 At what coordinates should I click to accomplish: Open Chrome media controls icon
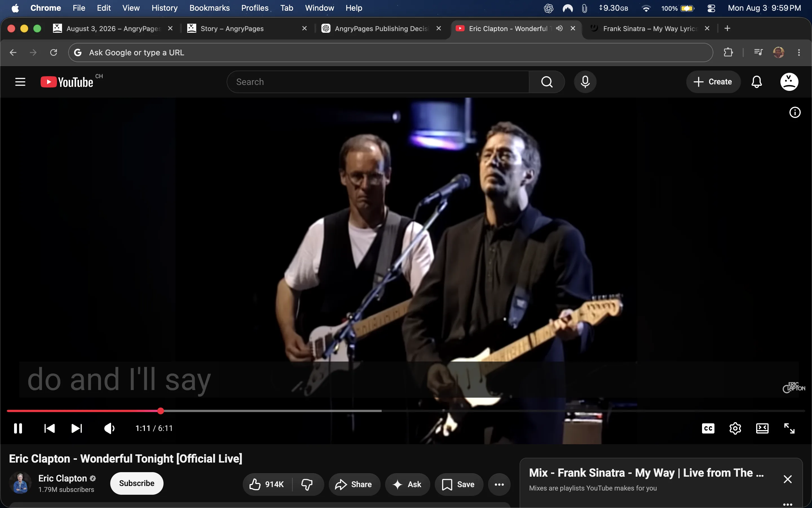coord(758,52)
